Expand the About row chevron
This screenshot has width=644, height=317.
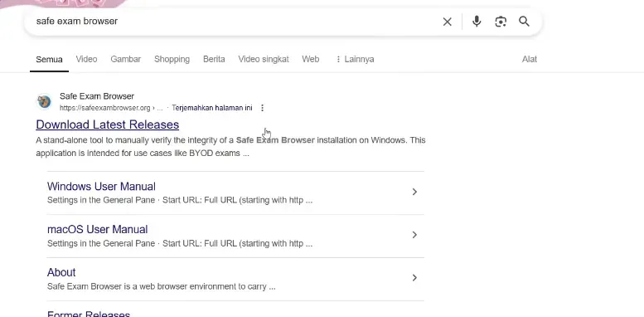414,278
